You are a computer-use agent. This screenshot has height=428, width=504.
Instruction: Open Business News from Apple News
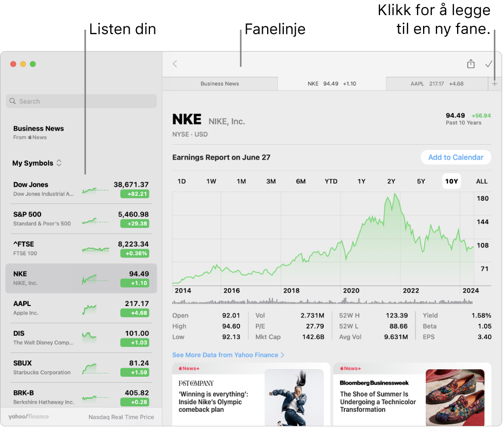click(x=38, y=132)
